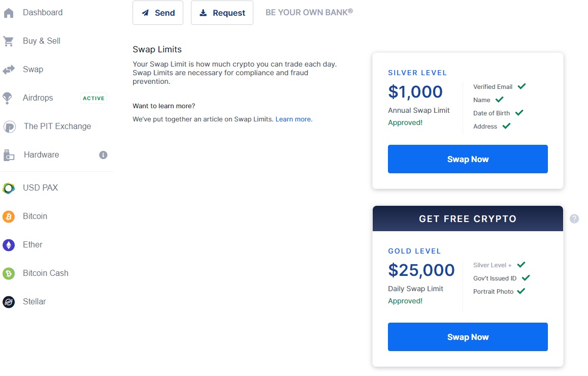
Task: Click the Stellar coin icon
Action: (9, 302)
